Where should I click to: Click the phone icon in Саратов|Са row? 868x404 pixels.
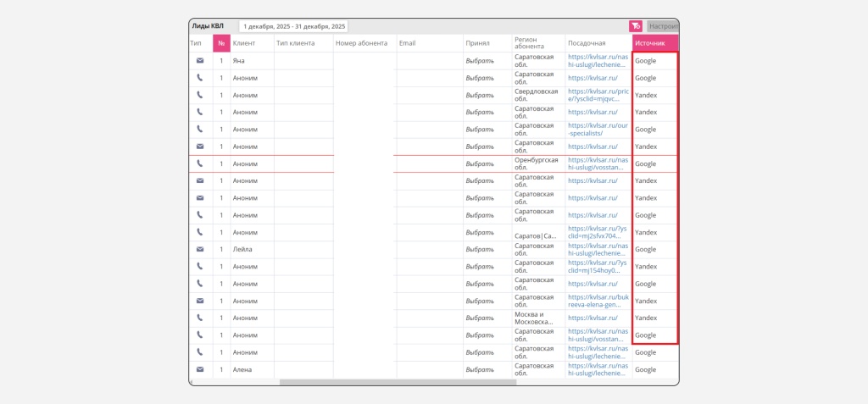pyautogui.click(x=200, y=232)
